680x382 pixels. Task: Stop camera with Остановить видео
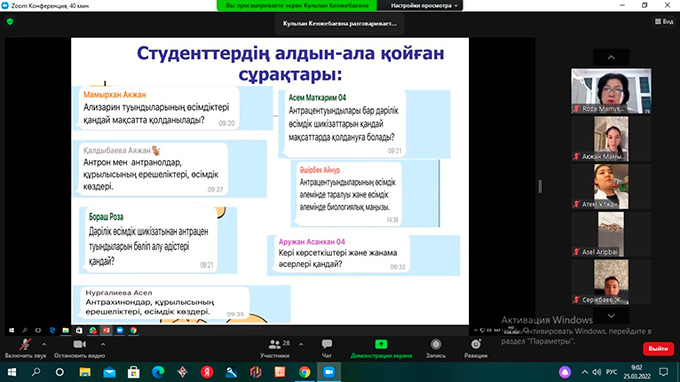[x=79, y=349]
